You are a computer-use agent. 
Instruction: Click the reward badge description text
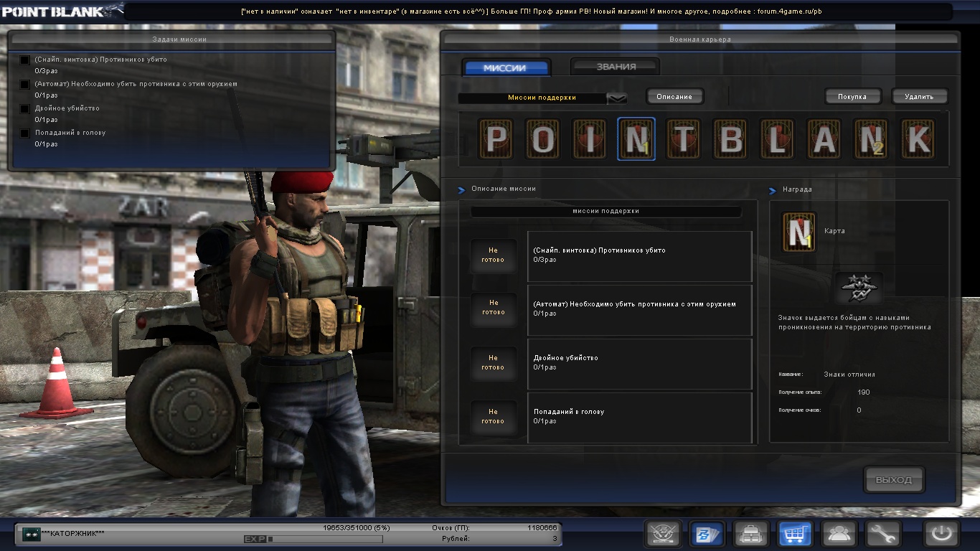pyautogui.click(x=854, y=322)
